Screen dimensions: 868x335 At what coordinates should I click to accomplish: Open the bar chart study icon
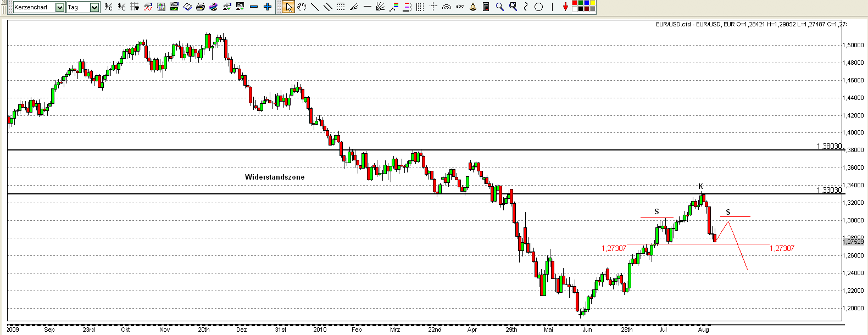(x=161, y=7)
